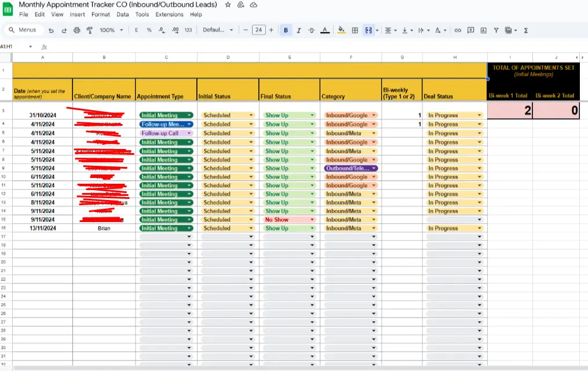Click the Menus search button

[22, 30]
